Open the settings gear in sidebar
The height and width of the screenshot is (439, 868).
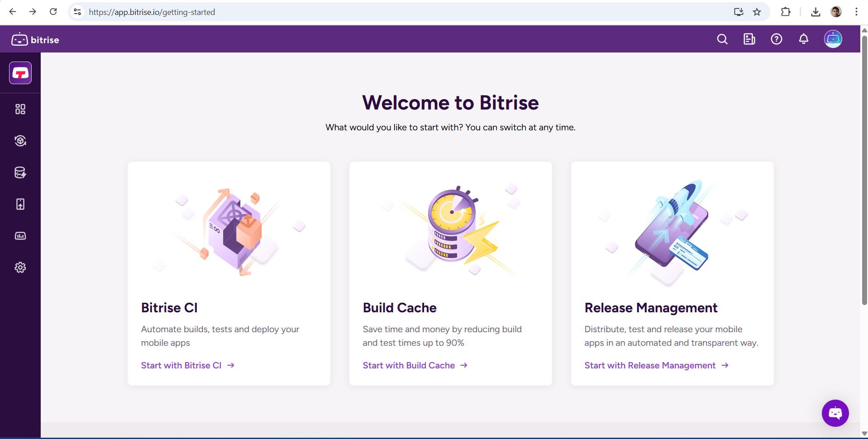tap(20, 267)
